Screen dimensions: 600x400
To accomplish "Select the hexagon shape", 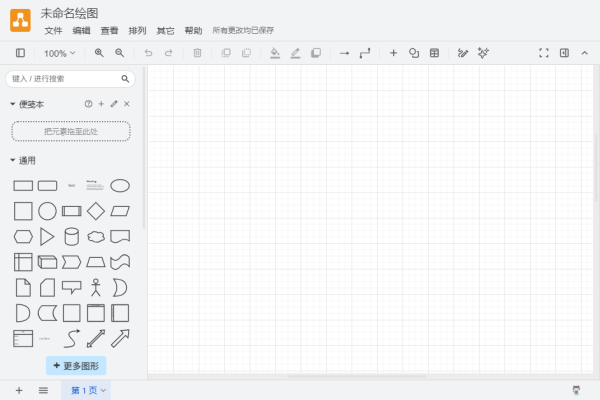I will click(x=23, y=237).
